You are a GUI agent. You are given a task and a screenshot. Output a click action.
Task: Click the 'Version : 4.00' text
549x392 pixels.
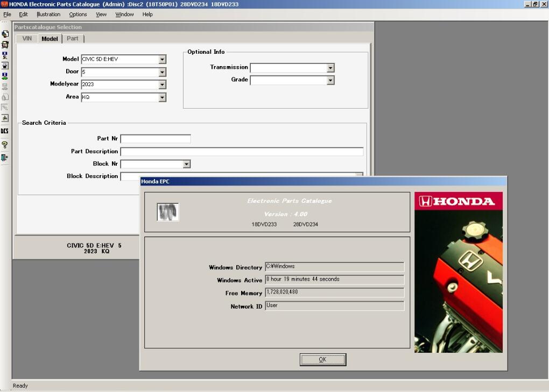pyautogui.click(x=286, y=214)
